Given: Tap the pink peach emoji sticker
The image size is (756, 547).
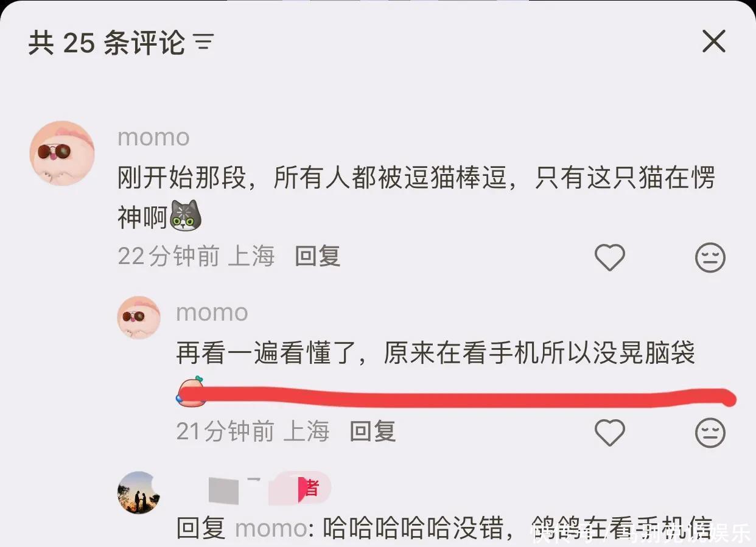Looking at the screenshot, I should pyautogui.click(x=190, y=391).
